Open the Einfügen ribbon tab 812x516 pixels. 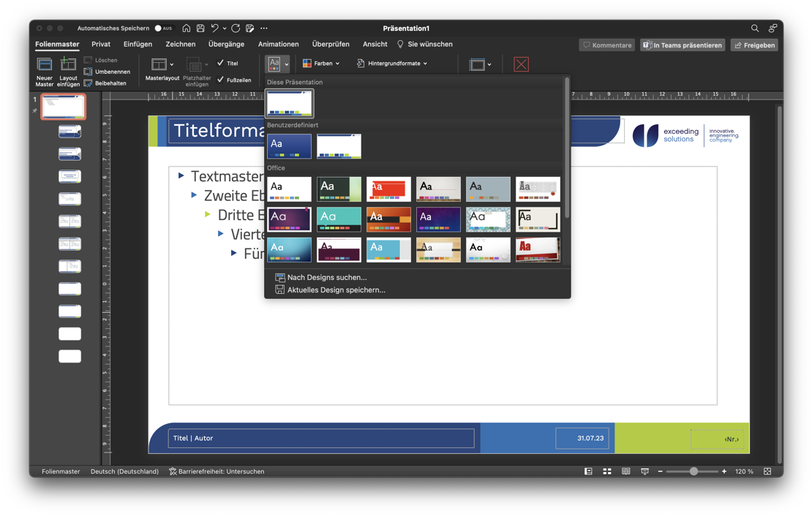[138, 45]
